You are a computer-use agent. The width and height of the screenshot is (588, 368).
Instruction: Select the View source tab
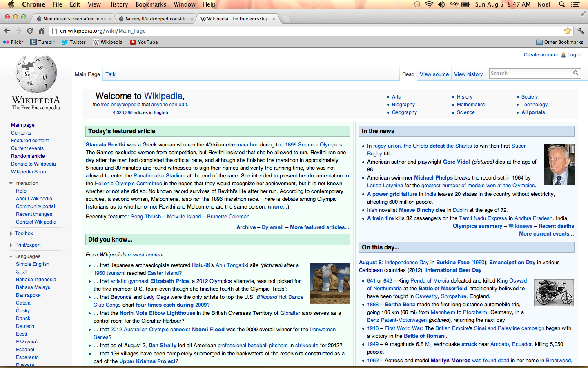point(434,74)
